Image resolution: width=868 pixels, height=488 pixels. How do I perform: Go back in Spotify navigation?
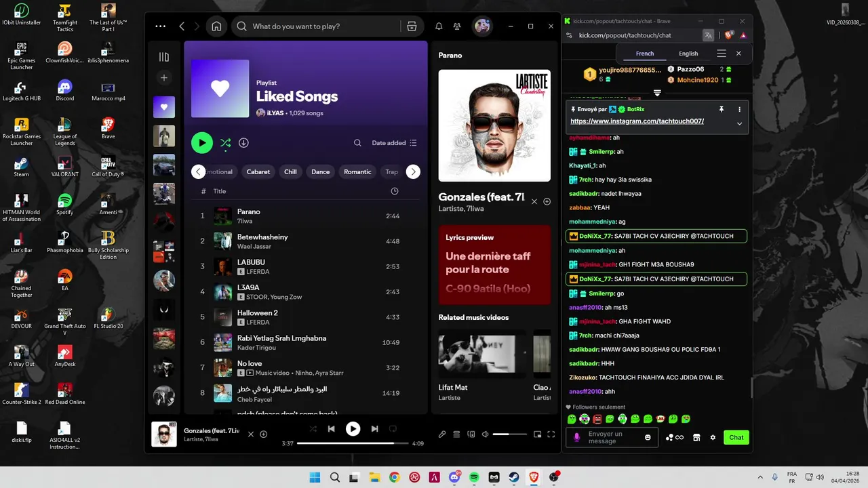(182, 26)
